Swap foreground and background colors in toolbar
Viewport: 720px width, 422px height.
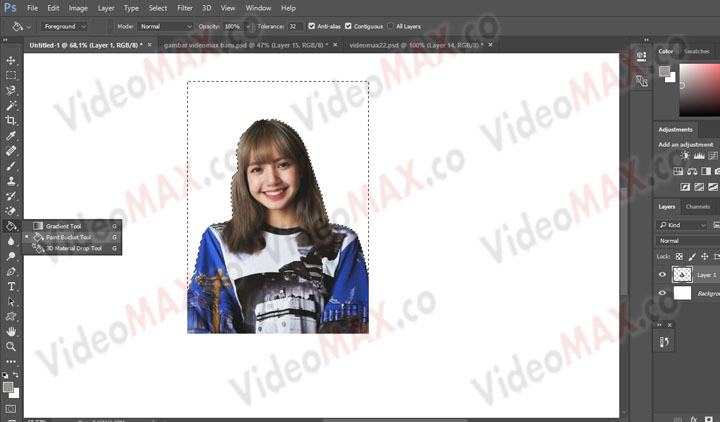click(16, 375)
